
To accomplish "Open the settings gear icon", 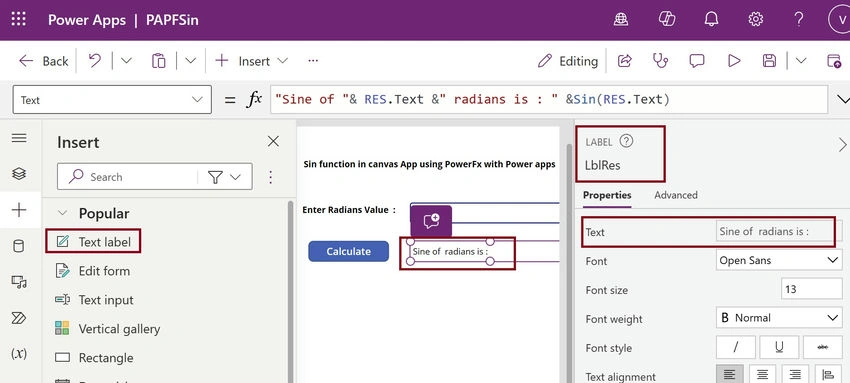I will 756,20.
